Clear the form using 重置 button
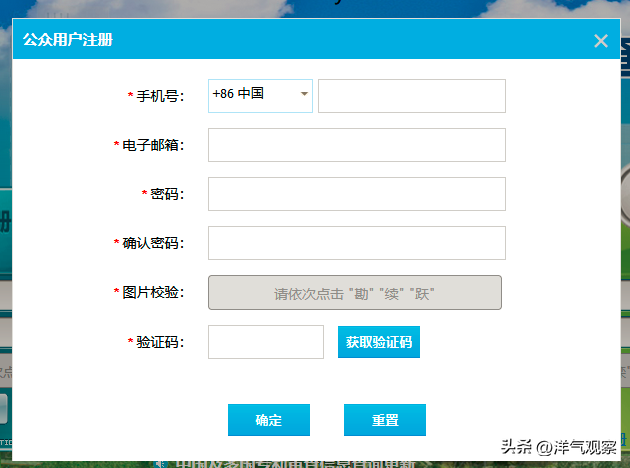Screen dimensions: 630x468 [x=385, y=420]
